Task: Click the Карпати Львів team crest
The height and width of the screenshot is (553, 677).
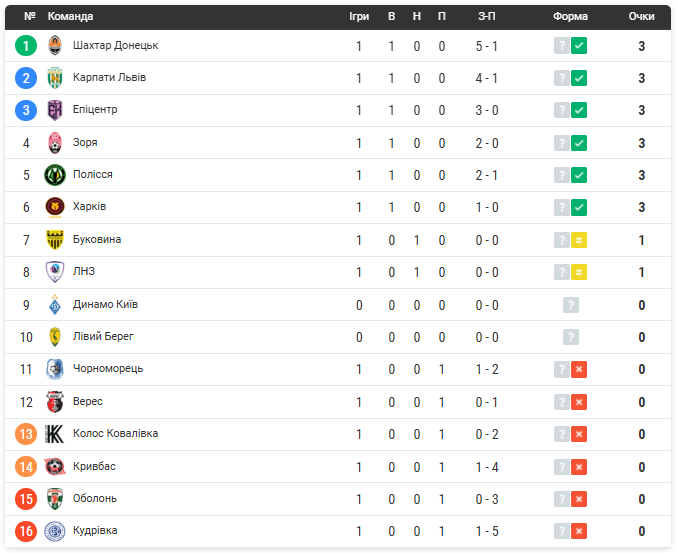Action: point(55,78)
